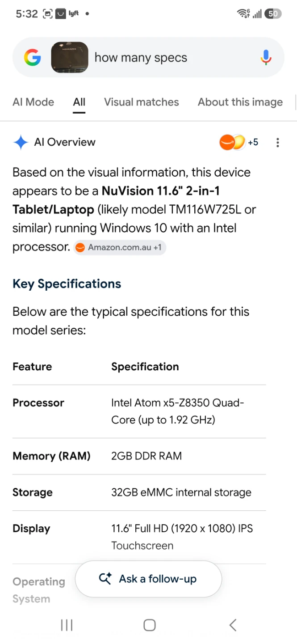The height and width of the screenshot is (644, 297).
Task: Tap the Android home button
Action: point(150,625)
